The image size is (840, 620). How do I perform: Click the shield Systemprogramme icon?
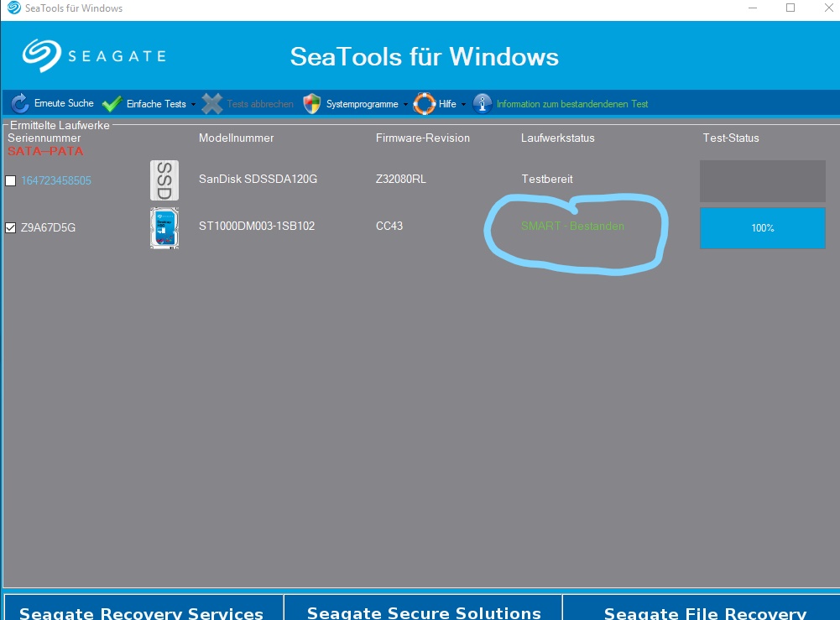coord(312,104)
